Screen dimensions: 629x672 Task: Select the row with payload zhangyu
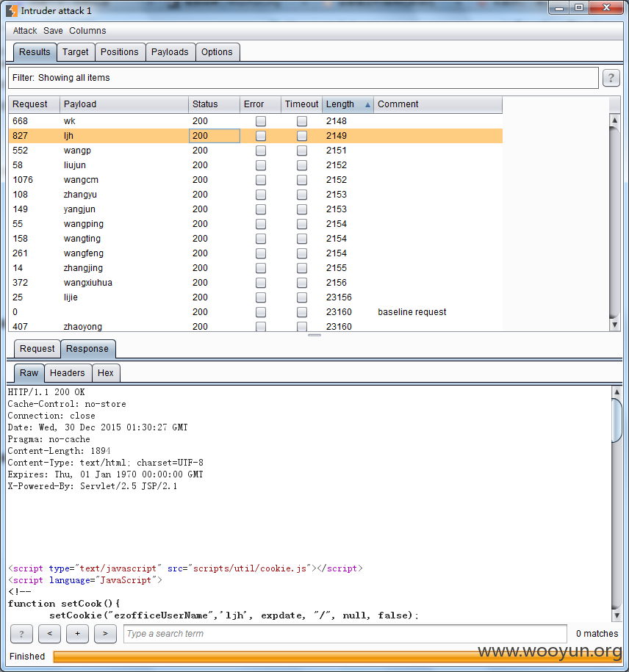256,195
